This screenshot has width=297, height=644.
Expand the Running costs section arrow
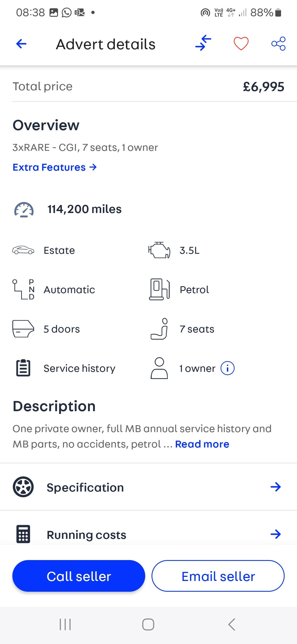pos(276,534)
